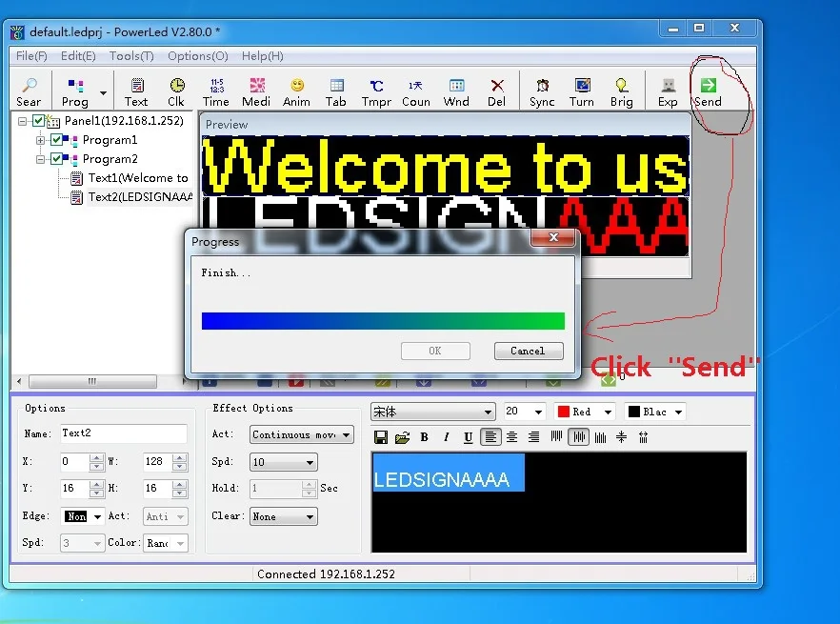This screenshot has width=840, height=624.
Task: Save text with the floppy disk icon
Action: [x=381, y=437]
